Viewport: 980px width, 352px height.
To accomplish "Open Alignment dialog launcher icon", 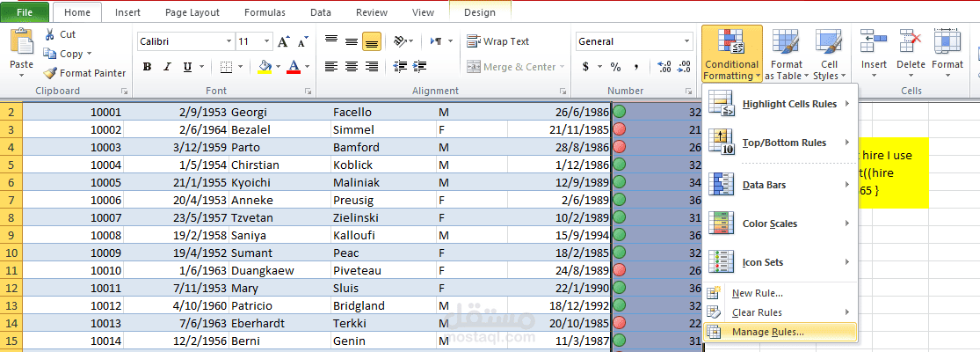I will [563, 92].
